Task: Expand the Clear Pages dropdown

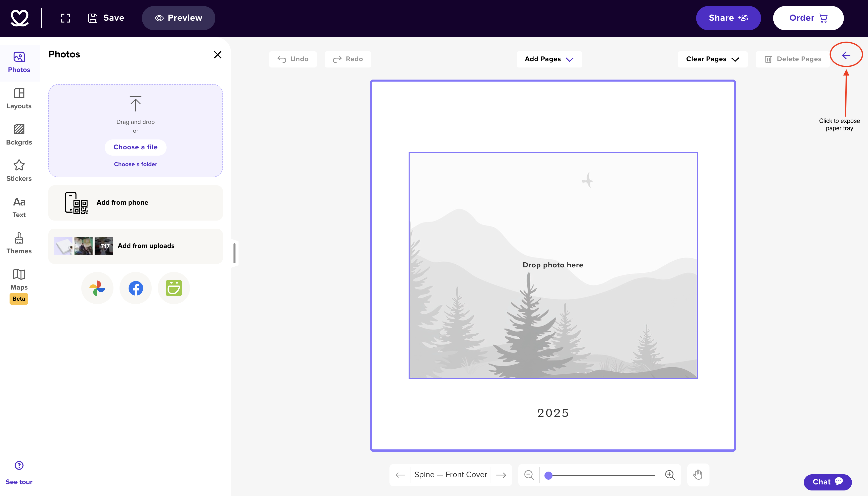Action: point(713,59)
